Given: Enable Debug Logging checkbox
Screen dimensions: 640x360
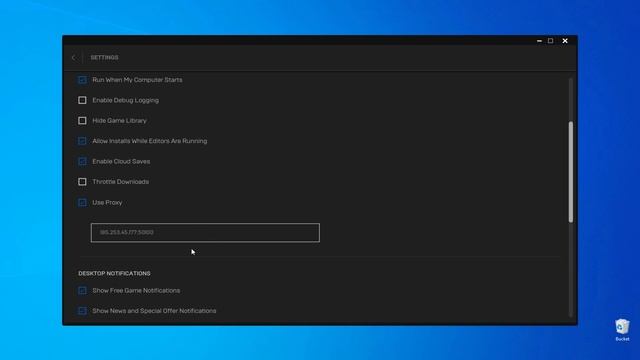Looking at the screenshot, I should pyautogui.click(x=82, y=100).
